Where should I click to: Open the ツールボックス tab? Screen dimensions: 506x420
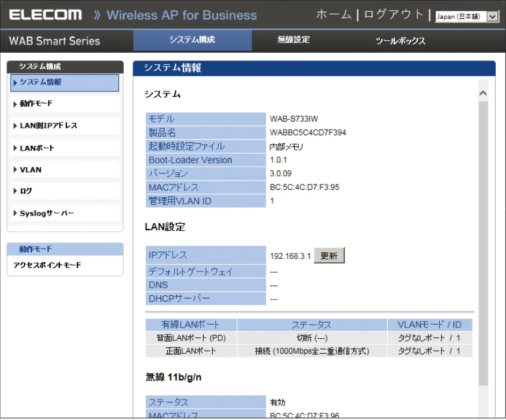[400, 41]
